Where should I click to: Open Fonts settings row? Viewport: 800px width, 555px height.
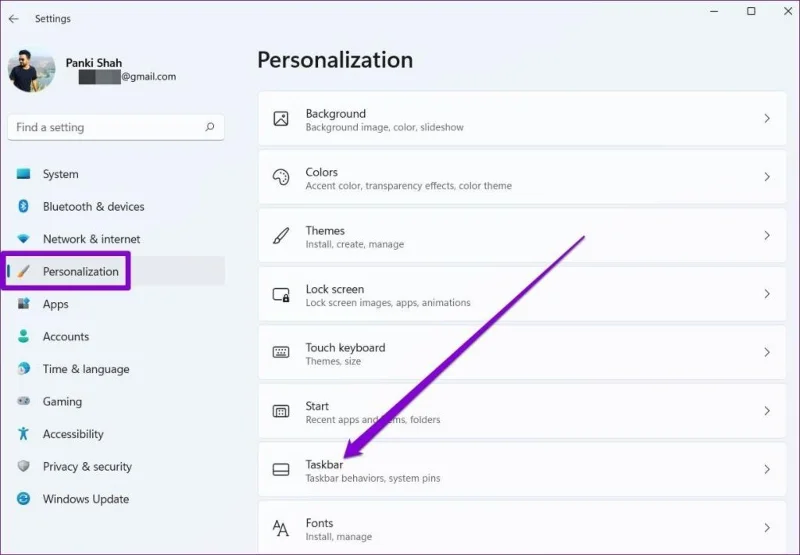[522, 527]
